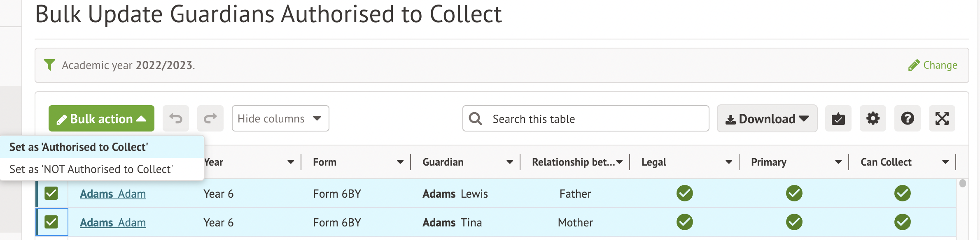Choose Set as 'NOT Authorised to Collect'
The height and width of the screenshot is (240, 980).
(x=91, y=169)
